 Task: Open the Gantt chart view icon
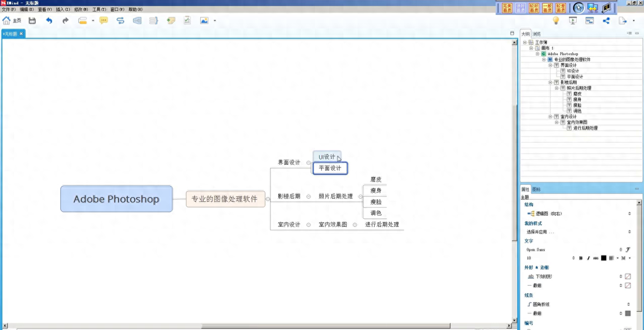(x=589, y=21)
